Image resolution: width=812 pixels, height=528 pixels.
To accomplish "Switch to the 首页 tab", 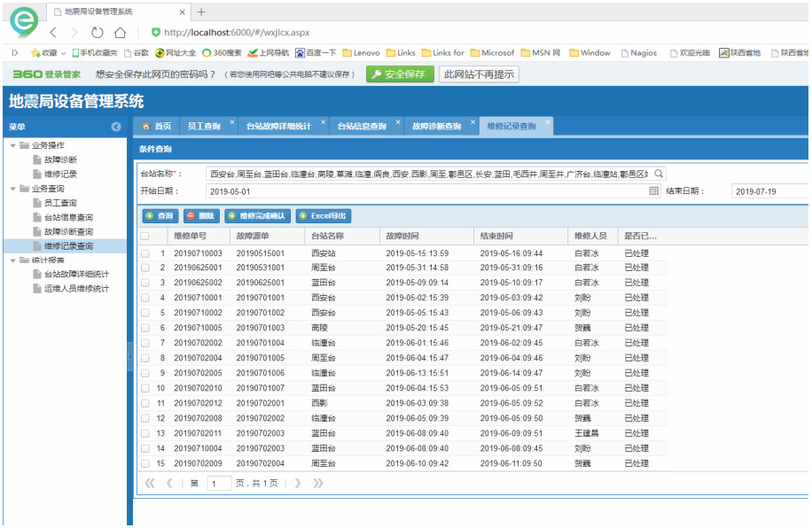I will (156, 126).
